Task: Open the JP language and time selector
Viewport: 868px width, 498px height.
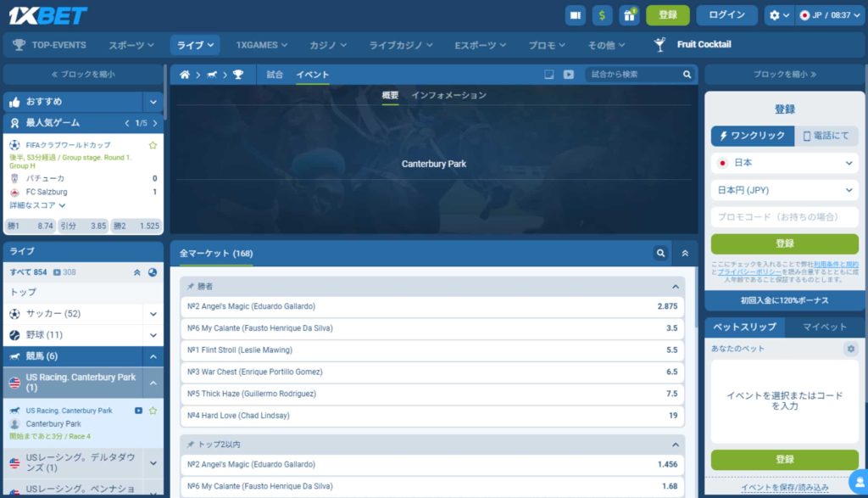Action: tap(829, 15)
